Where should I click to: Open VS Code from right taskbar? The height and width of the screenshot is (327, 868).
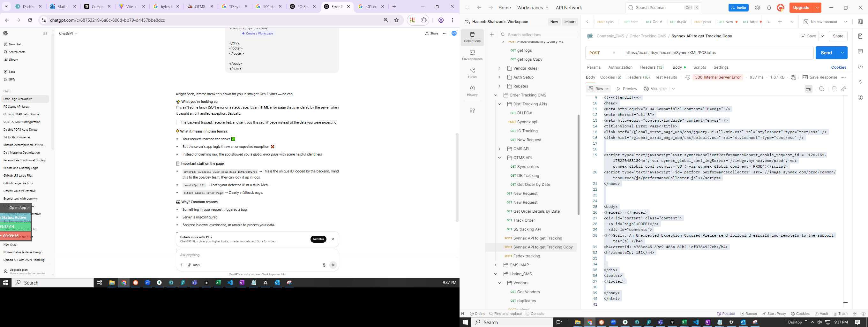[x=696, y=322]
